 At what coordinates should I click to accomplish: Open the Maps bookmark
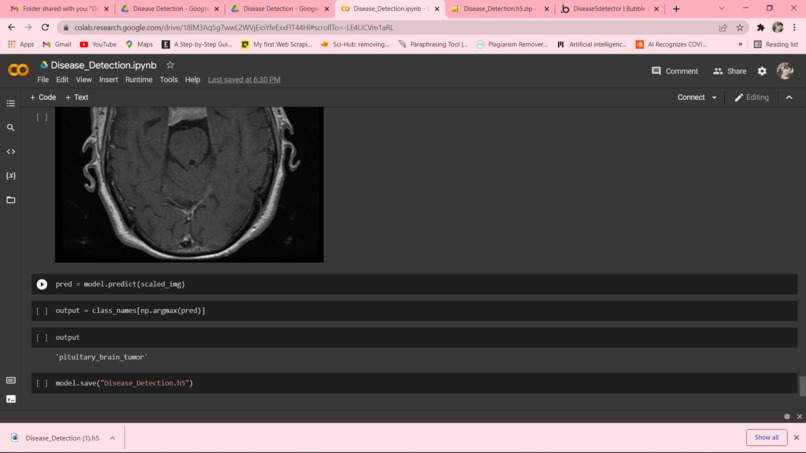point(139,45)
